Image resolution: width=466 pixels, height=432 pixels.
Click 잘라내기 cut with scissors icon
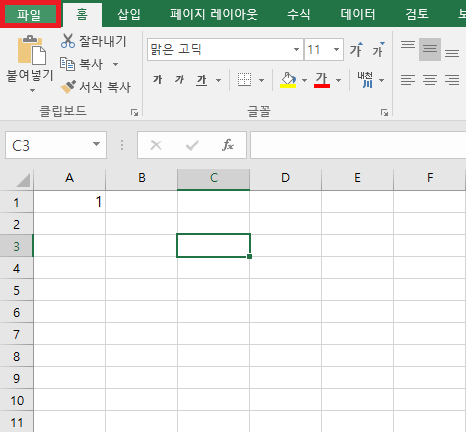coord(94,41)
